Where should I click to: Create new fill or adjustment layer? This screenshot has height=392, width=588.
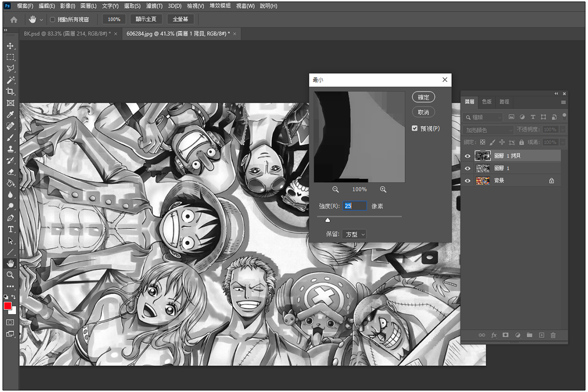[x=518, y=335]
